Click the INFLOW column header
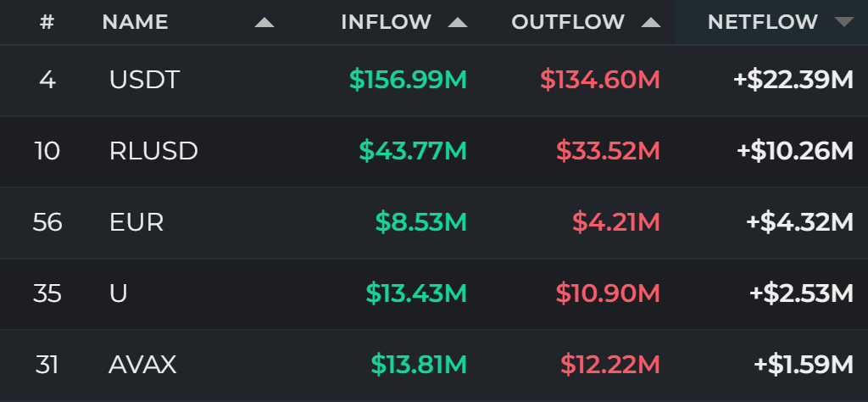 point(387,22)
